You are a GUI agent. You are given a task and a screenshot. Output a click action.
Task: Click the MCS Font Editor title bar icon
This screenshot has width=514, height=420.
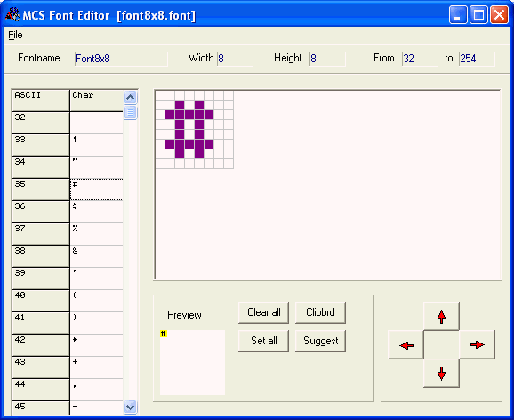tap(12, 14)
